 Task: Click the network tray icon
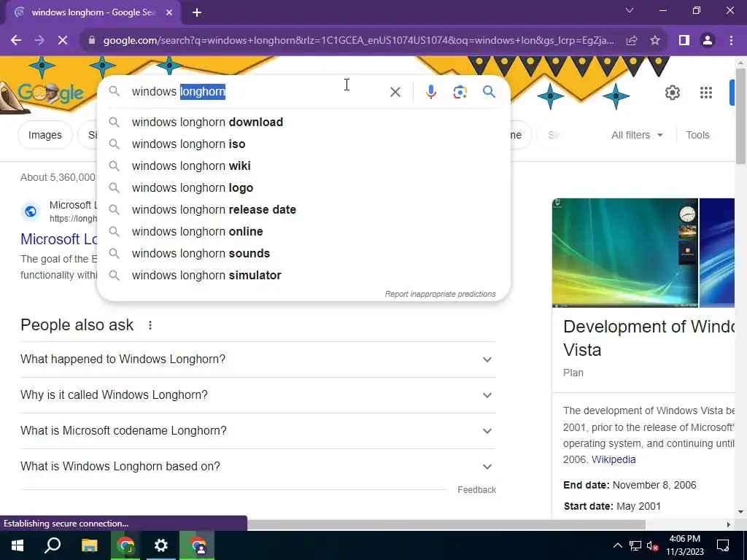[635, 545]
